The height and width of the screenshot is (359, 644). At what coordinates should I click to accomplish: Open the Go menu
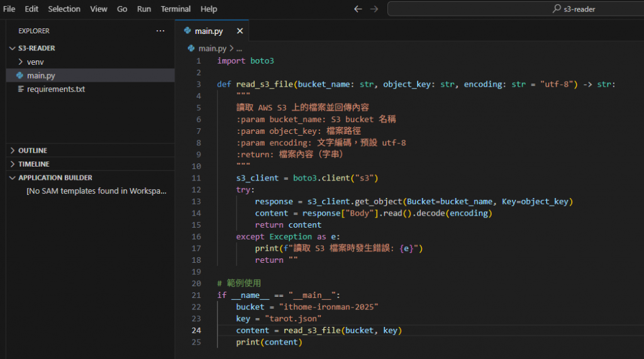pos(122,9)
